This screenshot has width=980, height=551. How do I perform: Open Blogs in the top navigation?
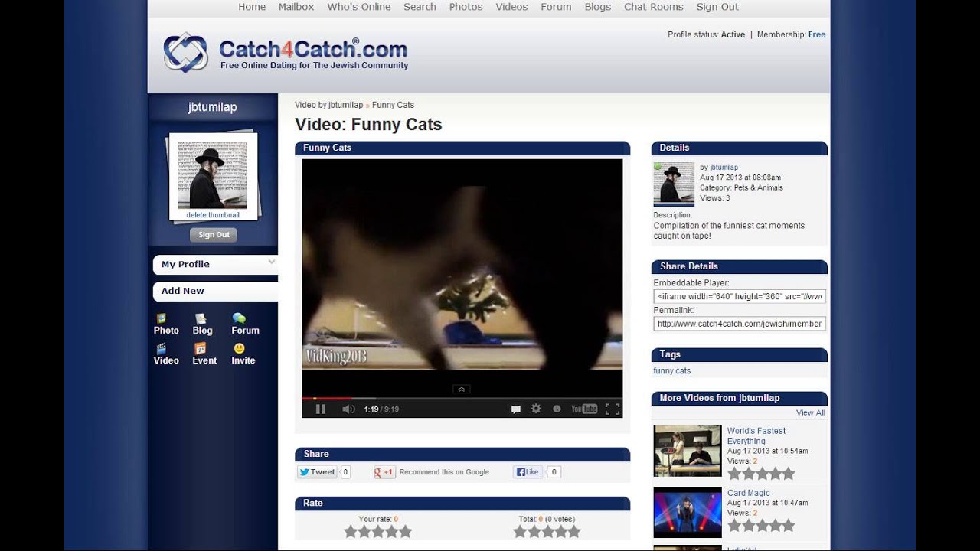coord(598,7)
